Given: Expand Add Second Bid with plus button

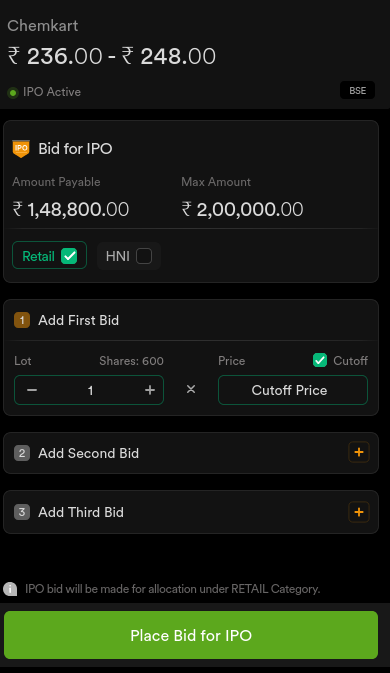Looking at the screenshot, I should pyautogui.click(x=359, y=452).
